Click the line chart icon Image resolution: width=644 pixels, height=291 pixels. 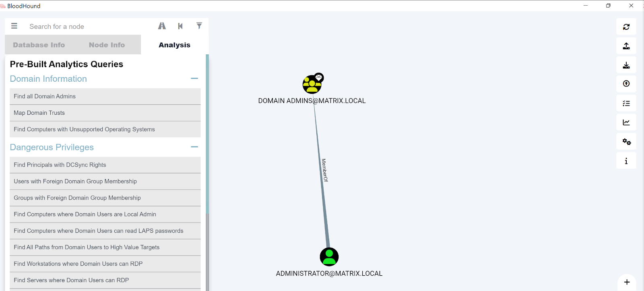(x=626, y=122)
